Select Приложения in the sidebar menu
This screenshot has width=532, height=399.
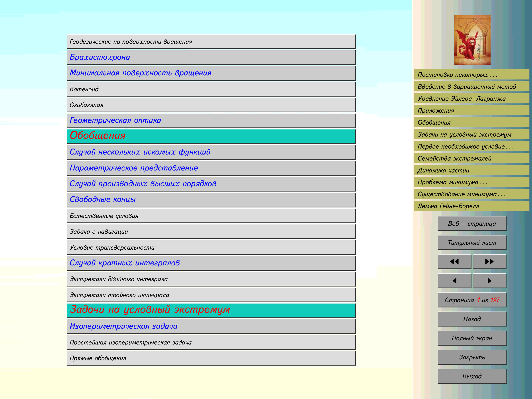[x=436, y=111]
